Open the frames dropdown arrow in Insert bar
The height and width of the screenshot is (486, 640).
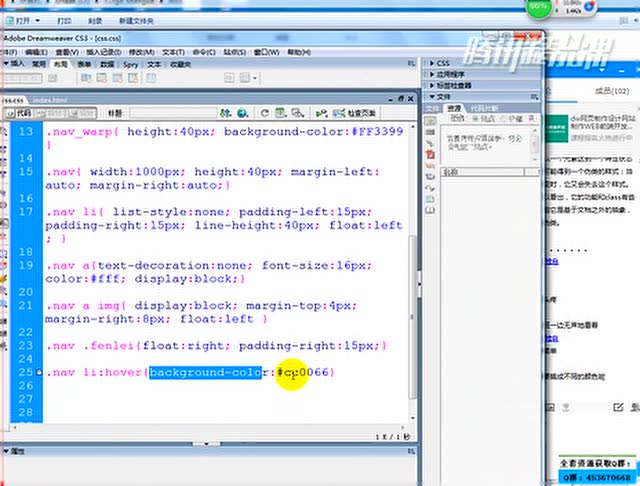coord(256,78)
